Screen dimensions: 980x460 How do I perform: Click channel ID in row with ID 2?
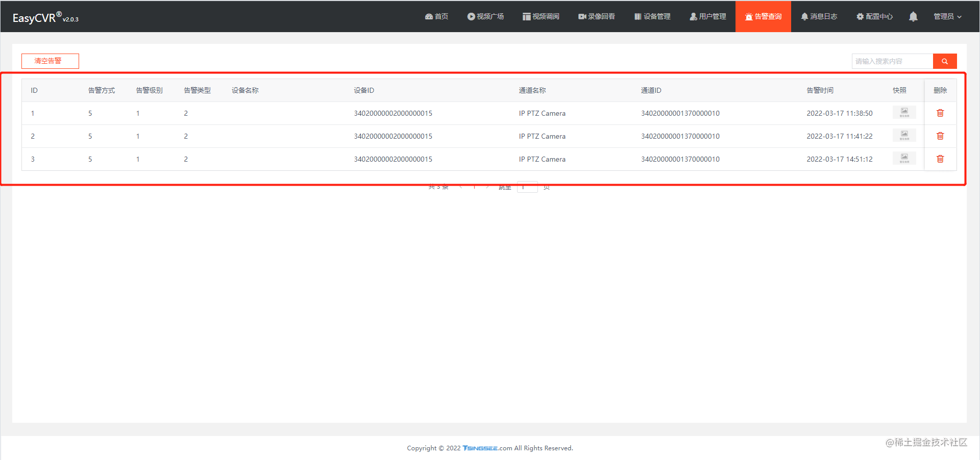[680, 136]
